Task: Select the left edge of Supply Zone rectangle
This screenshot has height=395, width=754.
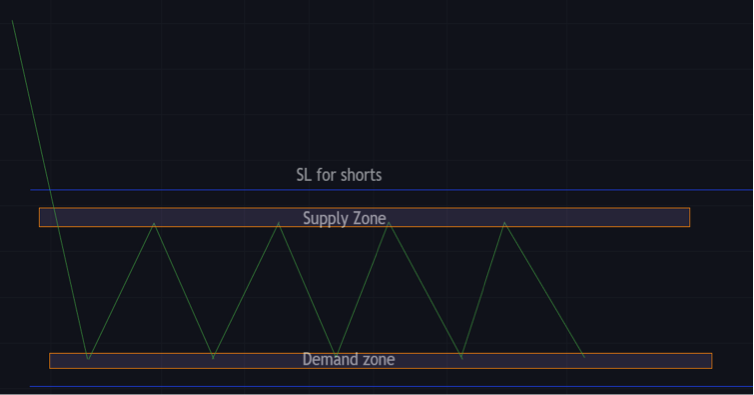Action: point(39,217)
